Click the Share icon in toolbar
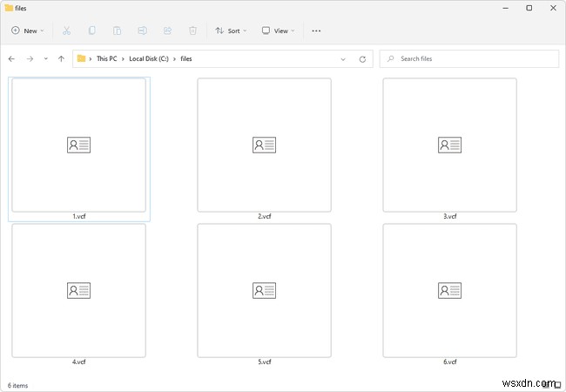 coord(167,30)
